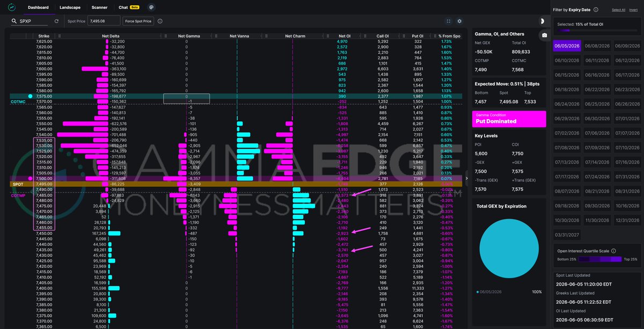Select the 03/31/2027 expiry date

pyautogui.click(x=567, y=235)
